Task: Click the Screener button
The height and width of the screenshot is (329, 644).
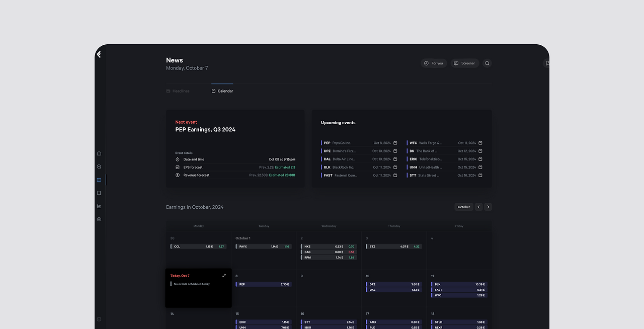Action: point(464,63)
